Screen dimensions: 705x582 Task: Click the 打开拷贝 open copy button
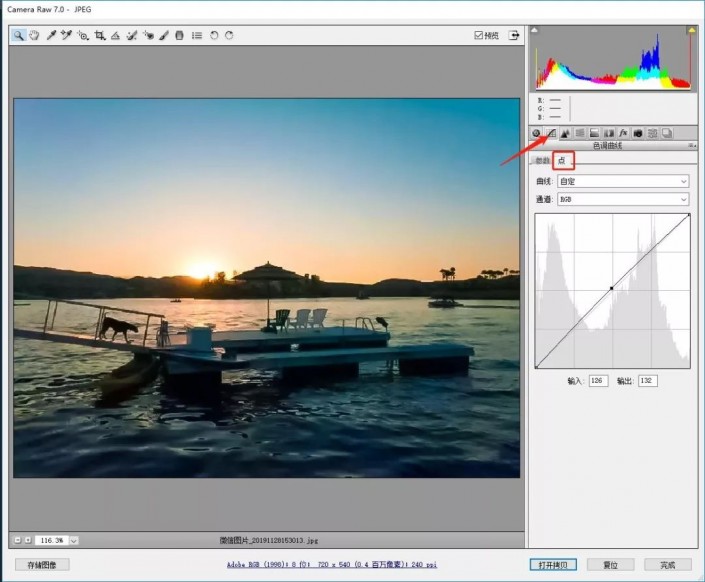coord(553,565)
